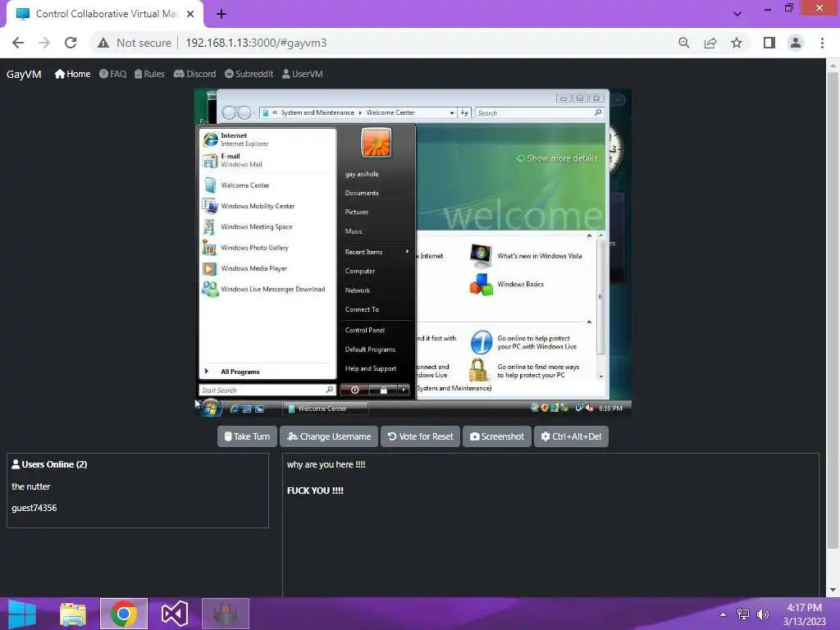Open Chrome's zoom magnifier icon

click(x=684, y=43)
